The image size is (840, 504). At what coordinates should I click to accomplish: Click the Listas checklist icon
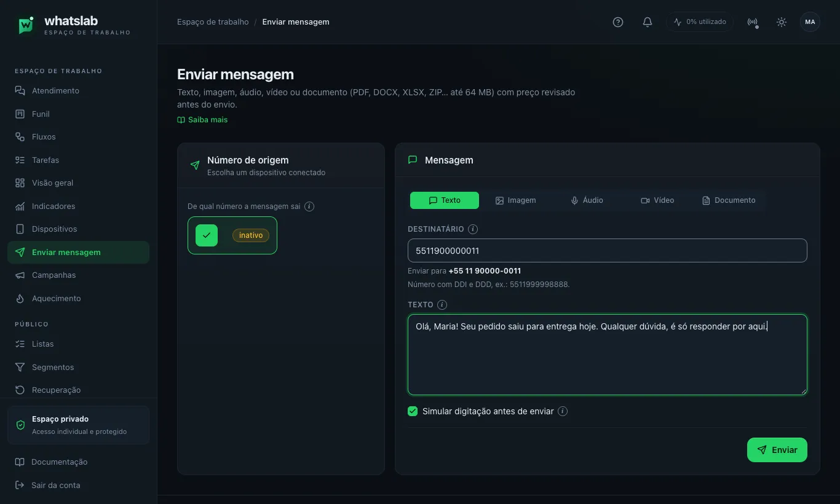coord(20,344)
